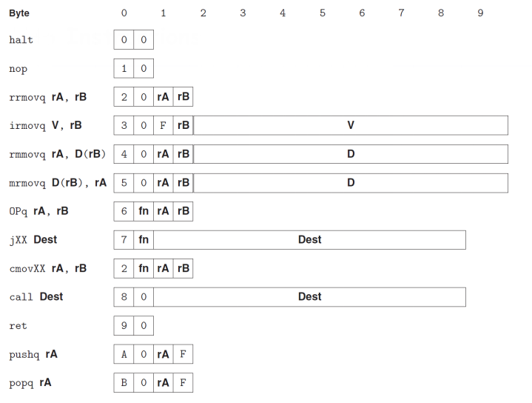Click the F cell in the irmovq row

[x=163, y=125]
